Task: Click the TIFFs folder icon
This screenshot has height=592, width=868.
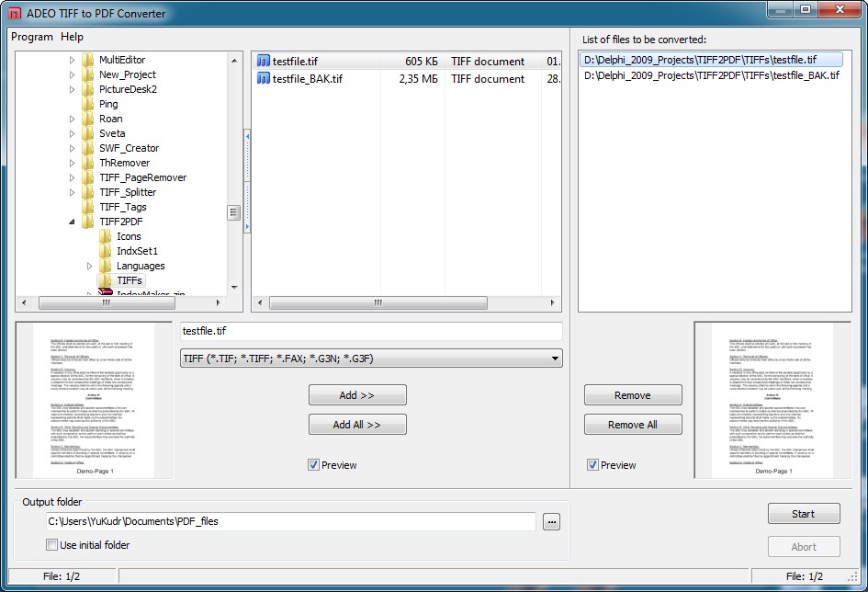Action: (x=106, y=280)
